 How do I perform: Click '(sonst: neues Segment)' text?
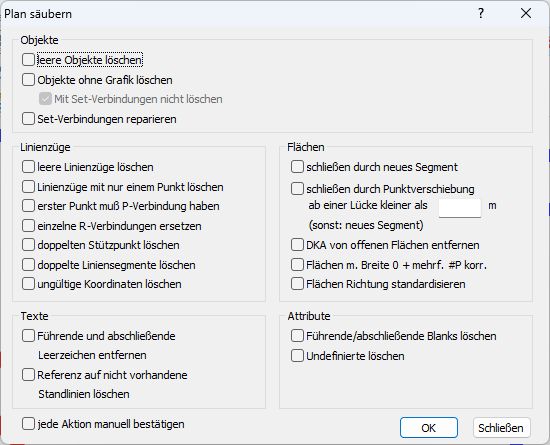coord(366,225)
